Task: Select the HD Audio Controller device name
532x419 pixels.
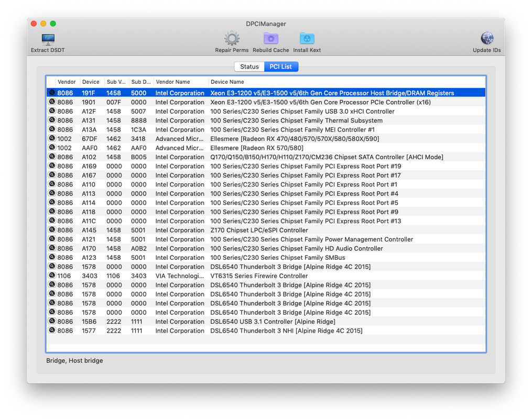Action: (x=297, y=248)
